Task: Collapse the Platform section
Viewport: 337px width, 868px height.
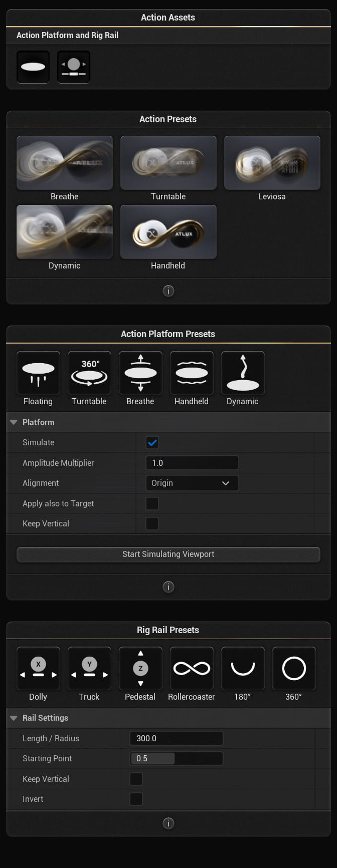Action: click(x=13, y=422)
